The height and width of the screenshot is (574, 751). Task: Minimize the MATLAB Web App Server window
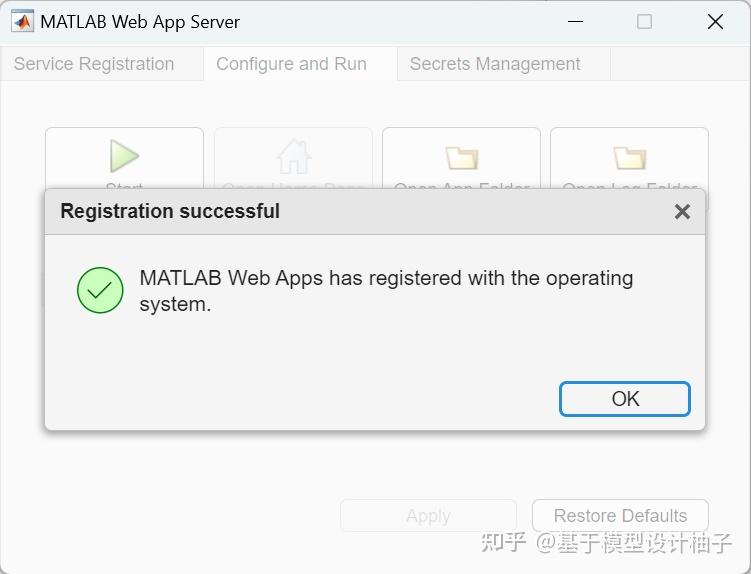[x=575, y=22]
